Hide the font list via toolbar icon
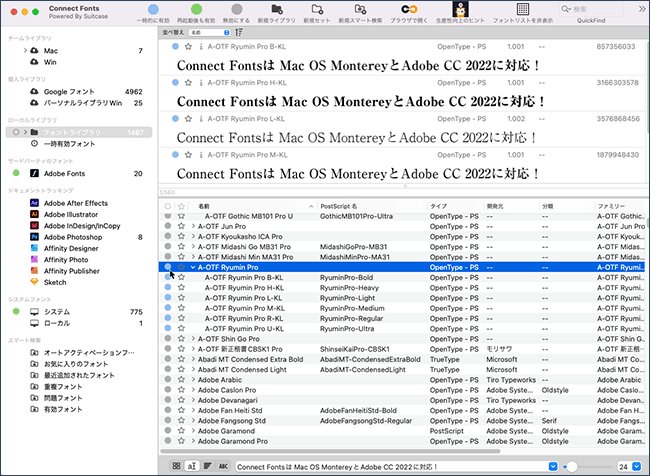The height and width of the screenshot is (476, 650). pyautogui.click(x=523, y=9)
